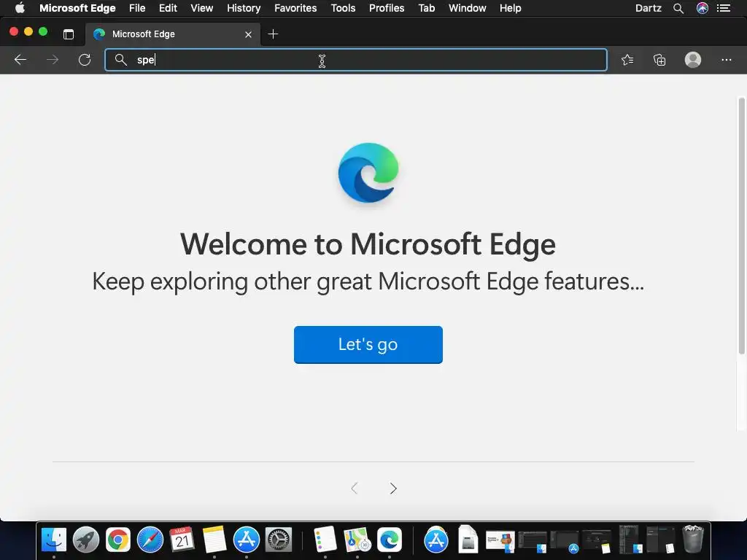Open Spotlight search in menu bar
This screenshot has height=560, width=747.
coord(678,8)
